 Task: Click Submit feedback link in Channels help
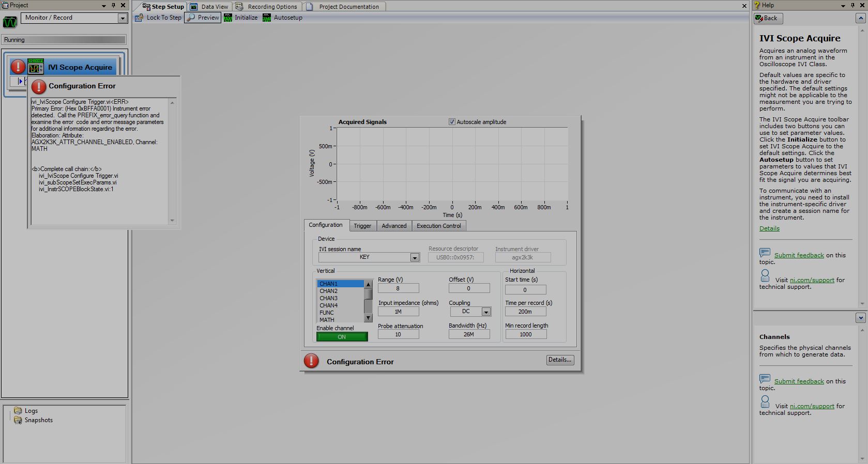799,381
